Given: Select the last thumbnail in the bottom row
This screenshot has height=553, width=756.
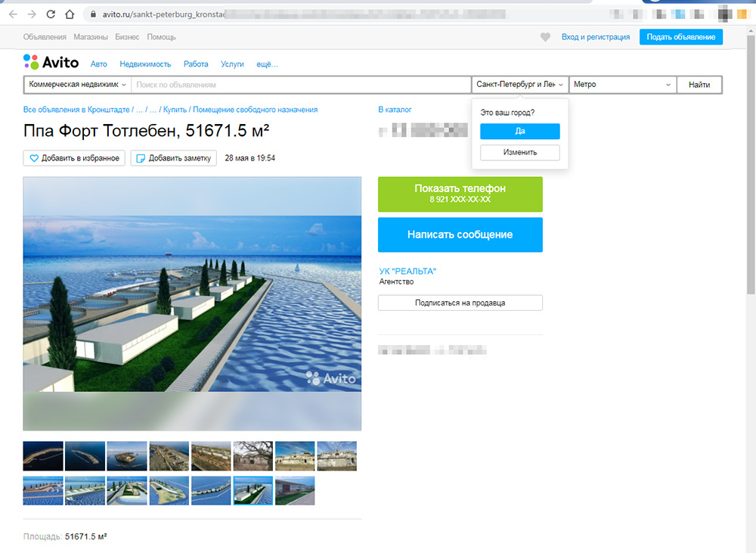Looking at the screenshot, I should [x=295, y=491].
